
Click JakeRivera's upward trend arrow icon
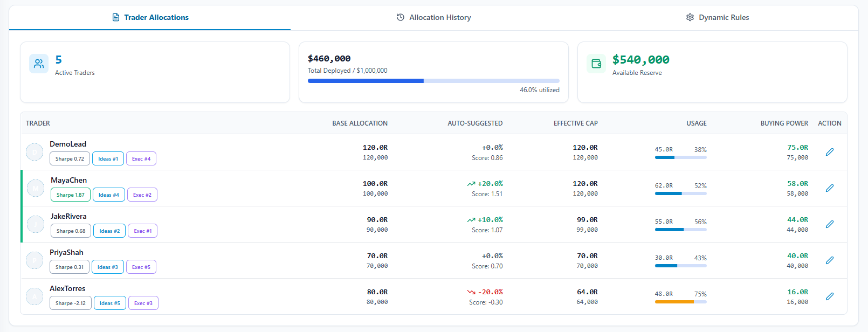[x=471, y=220]
